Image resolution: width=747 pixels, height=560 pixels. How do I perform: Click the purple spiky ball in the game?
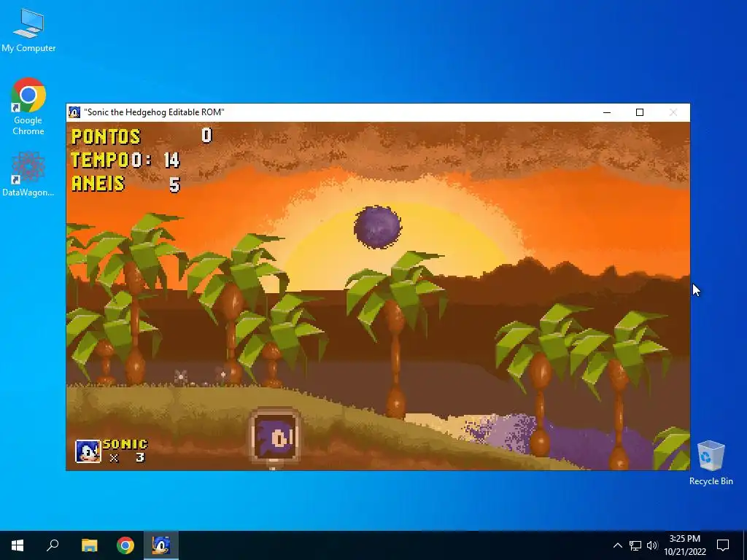click(378, 227)
